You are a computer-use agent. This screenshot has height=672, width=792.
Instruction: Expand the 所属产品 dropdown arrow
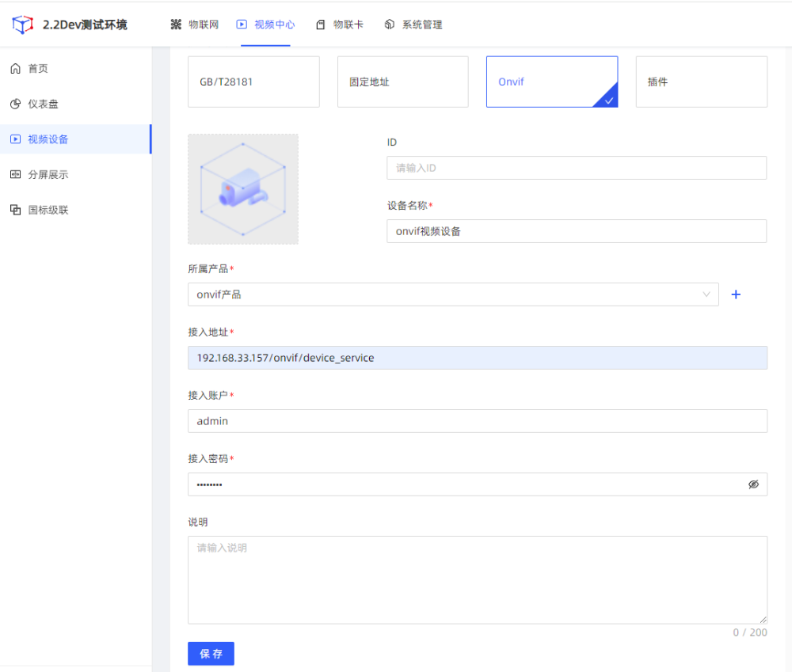pyautogui.click(x=706, y=294)
